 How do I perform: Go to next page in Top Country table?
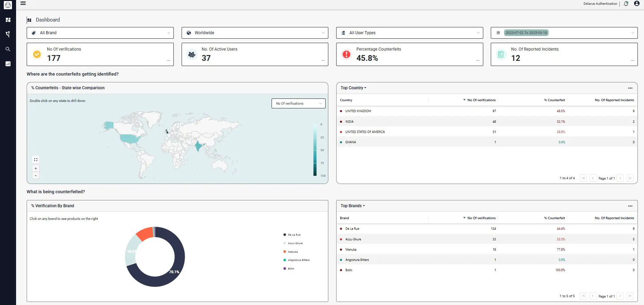pos(620,178)
